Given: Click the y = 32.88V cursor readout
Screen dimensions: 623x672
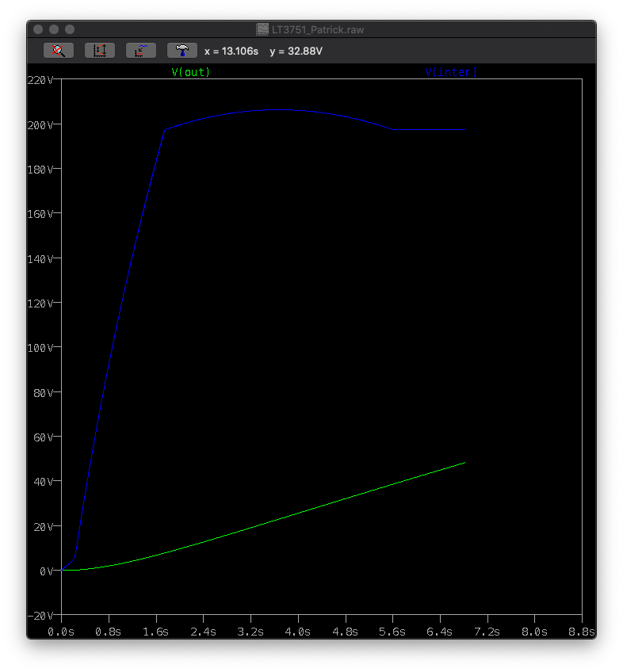Looking at the screenshot, I should pos(296,51).
